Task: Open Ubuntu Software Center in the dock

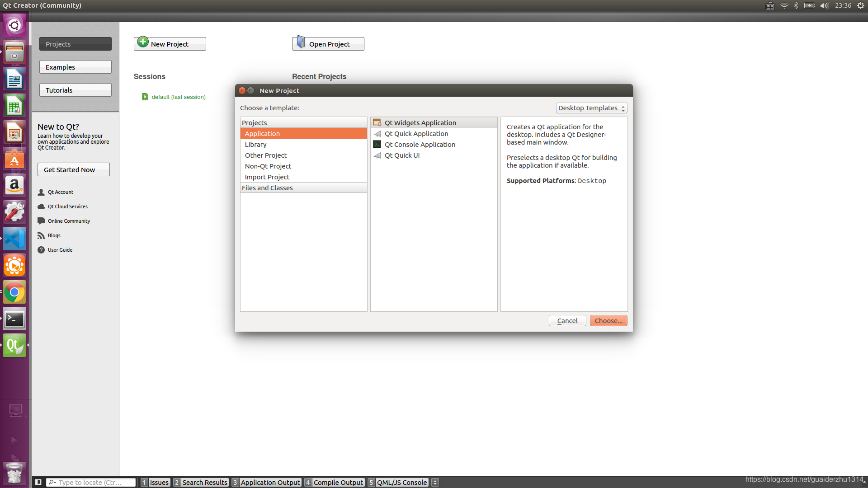Action: [14, 159]
